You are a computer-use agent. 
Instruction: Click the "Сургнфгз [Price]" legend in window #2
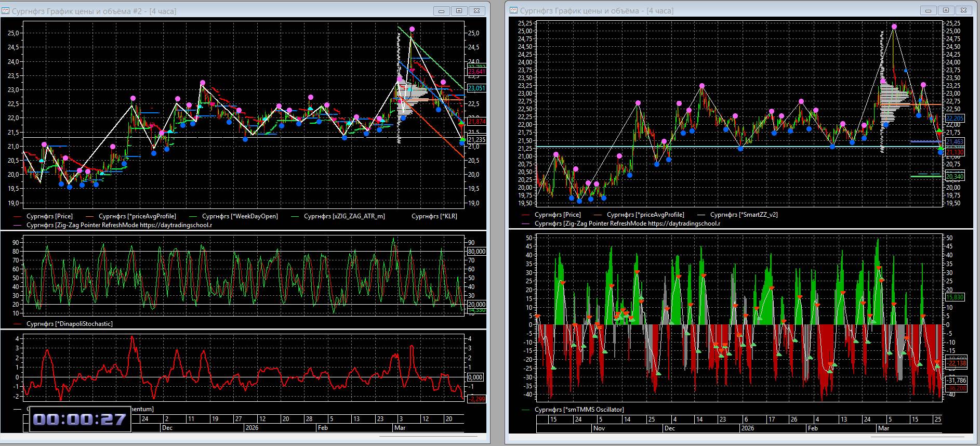click(x=49, y=216)
